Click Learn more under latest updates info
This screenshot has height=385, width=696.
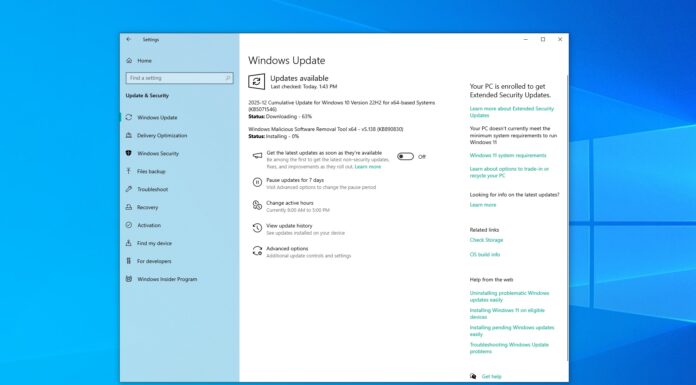pyautogui.click(x=482, y=205)
